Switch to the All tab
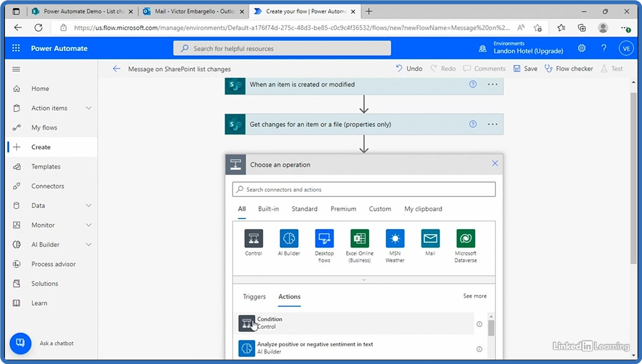This screenshot has width=642, height=364. 241,209
